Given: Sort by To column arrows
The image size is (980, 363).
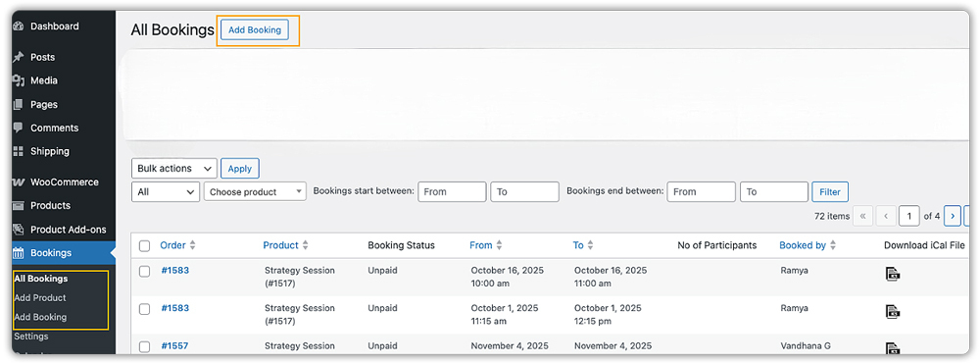Looking at the screenshot, I should pos(590,245).
